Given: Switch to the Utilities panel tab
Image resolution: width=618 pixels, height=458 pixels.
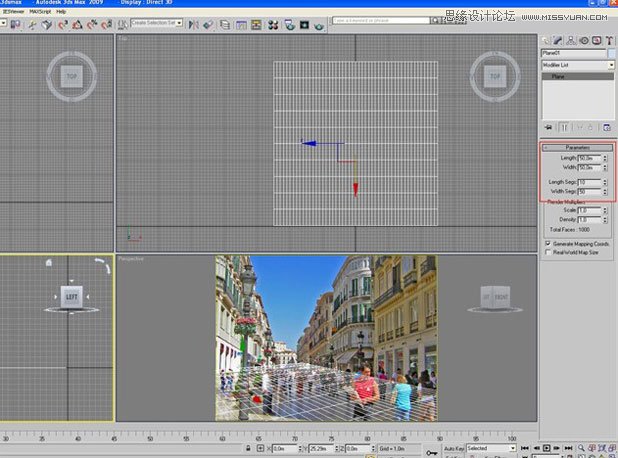Looking at the screenshot, I should (609, 40).
